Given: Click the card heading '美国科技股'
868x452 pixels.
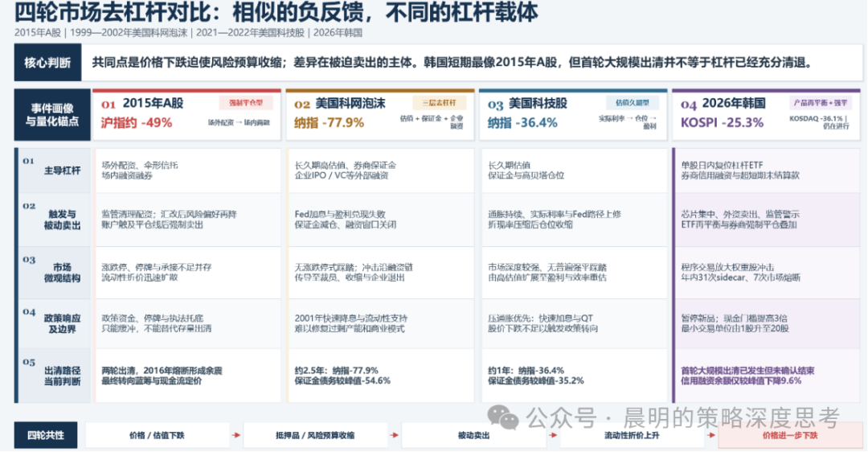Looking at the screenshot, I should click(x=537, y=103).
